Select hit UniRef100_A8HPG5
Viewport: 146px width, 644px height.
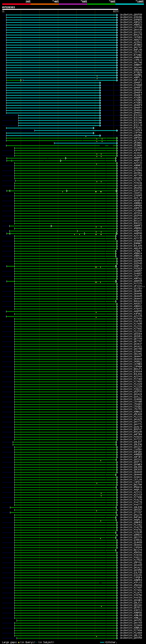(131, 281)
